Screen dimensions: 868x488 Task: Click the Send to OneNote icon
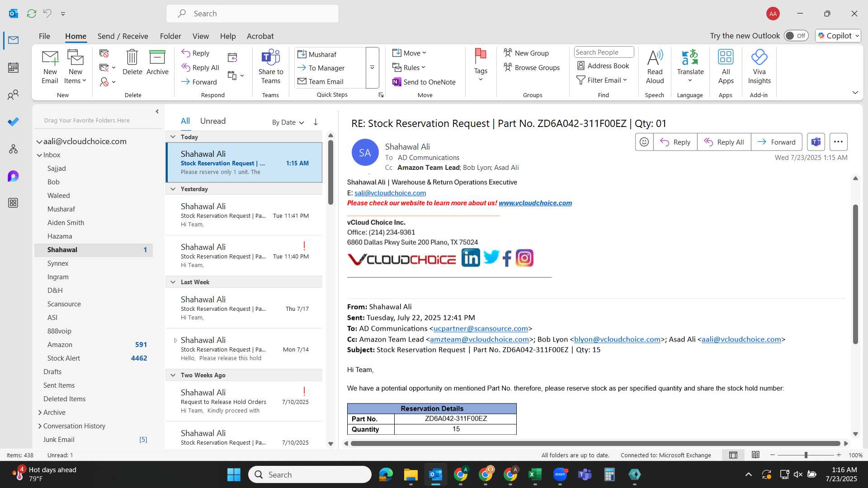click(424, 82)
